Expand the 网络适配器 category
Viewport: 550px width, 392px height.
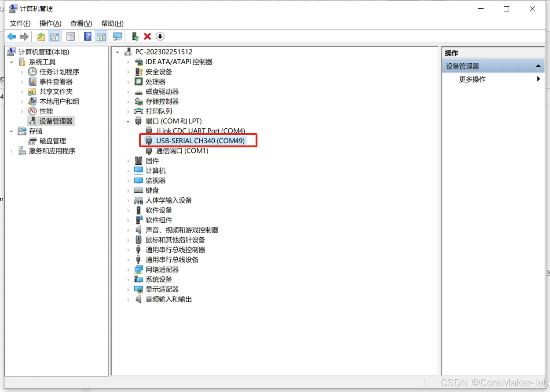pyautogui.click(x=128, y=269)
